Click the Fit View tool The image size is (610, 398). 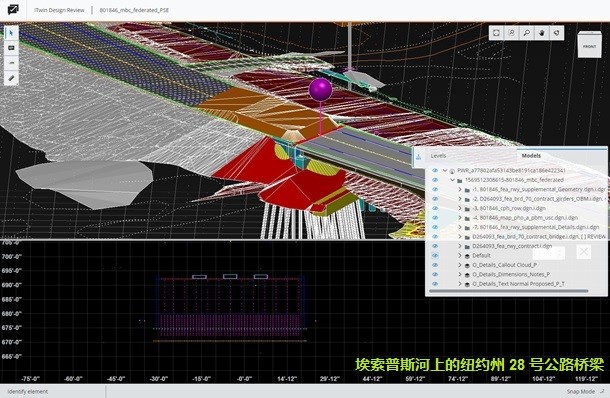point(496,33)
